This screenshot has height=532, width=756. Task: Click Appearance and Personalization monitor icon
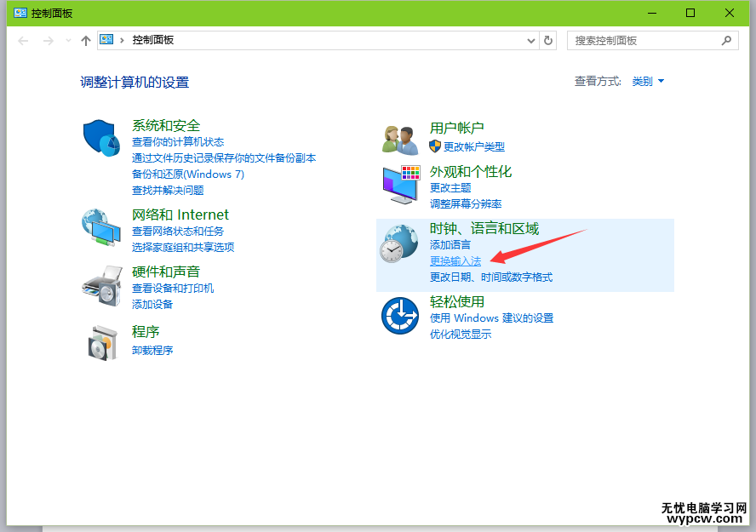click(401, 185)
